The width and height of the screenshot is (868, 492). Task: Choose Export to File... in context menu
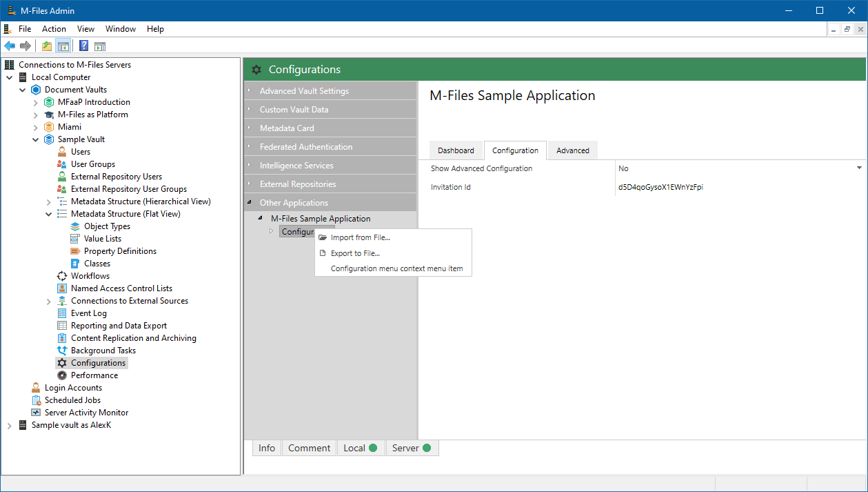coord(393,253)
